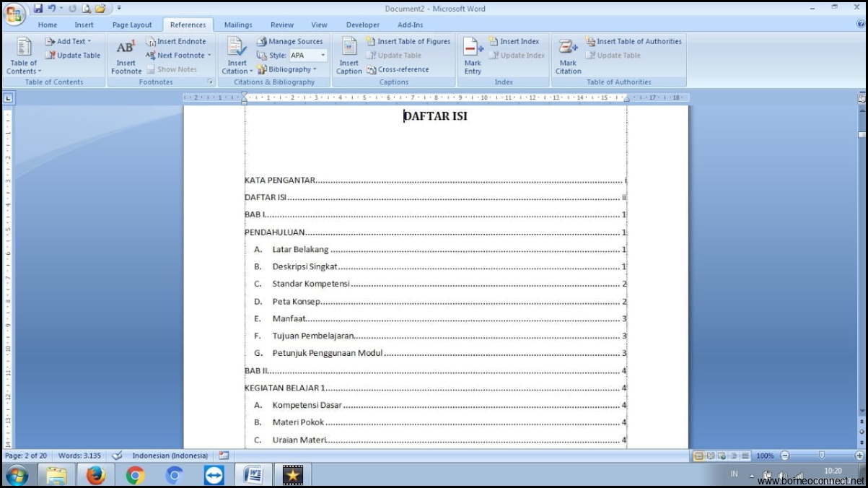
Task: Save the document from Quick Access toolbar
Action: pos(38,9)
